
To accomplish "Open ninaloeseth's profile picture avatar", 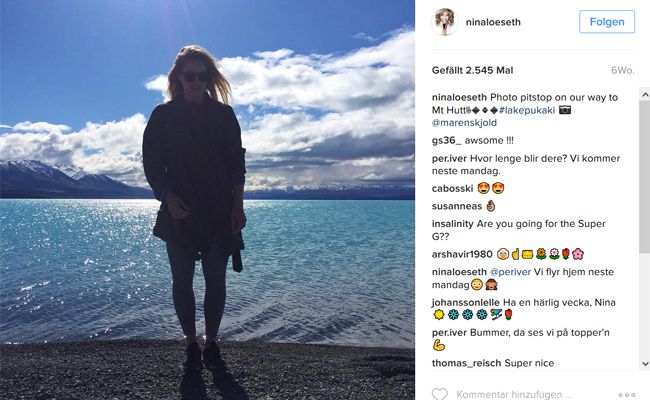I will point(444,22).
